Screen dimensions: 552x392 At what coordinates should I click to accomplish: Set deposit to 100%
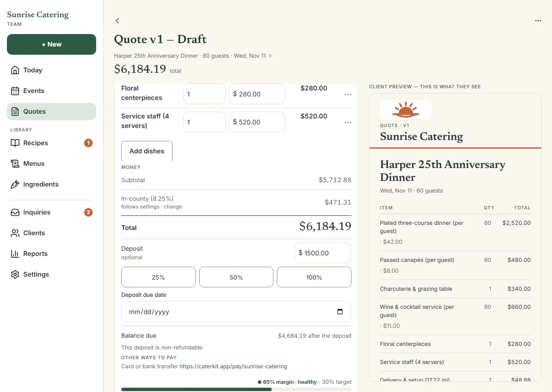click(x=314, y=277)
